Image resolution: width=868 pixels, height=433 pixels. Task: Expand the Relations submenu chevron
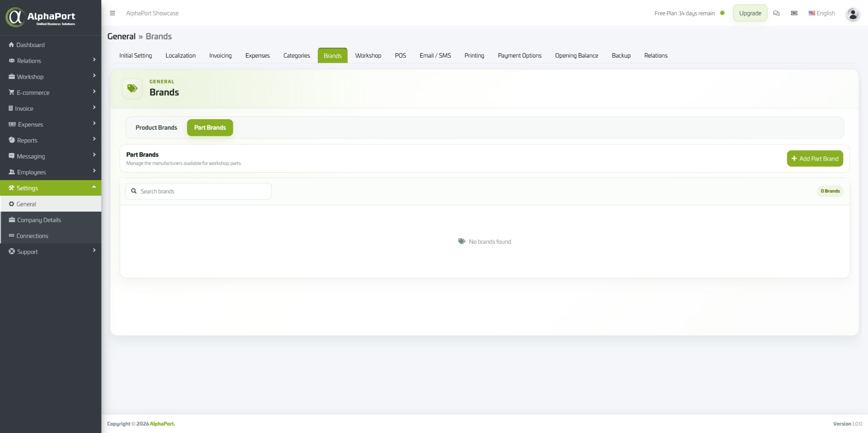click(x=94, y=60)
